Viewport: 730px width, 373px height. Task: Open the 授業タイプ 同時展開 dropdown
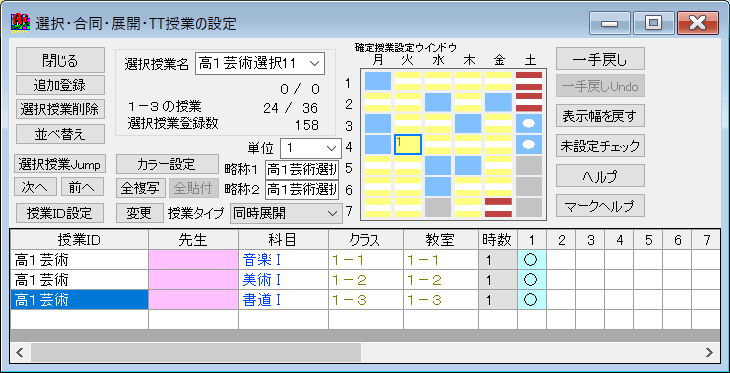tap(332, 213)
